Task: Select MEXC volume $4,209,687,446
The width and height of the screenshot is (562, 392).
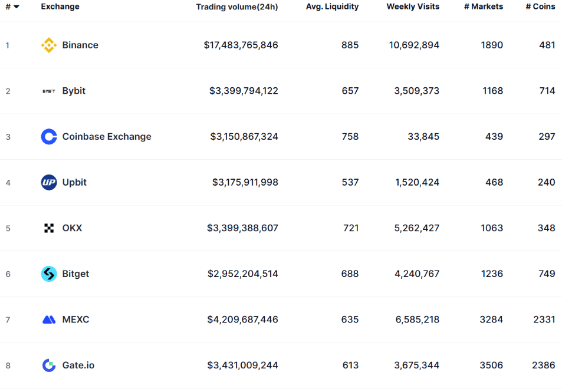Action: [242, 319]
